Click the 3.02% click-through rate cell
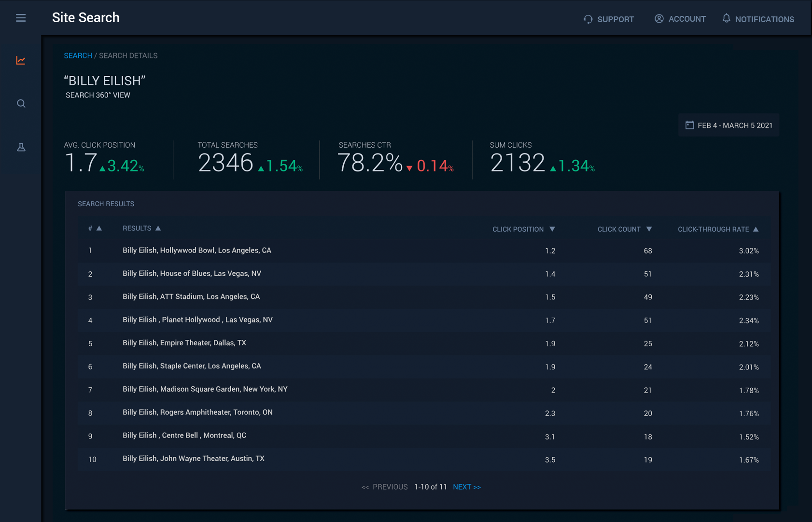 pyautogui.click(x=749, y=251)
